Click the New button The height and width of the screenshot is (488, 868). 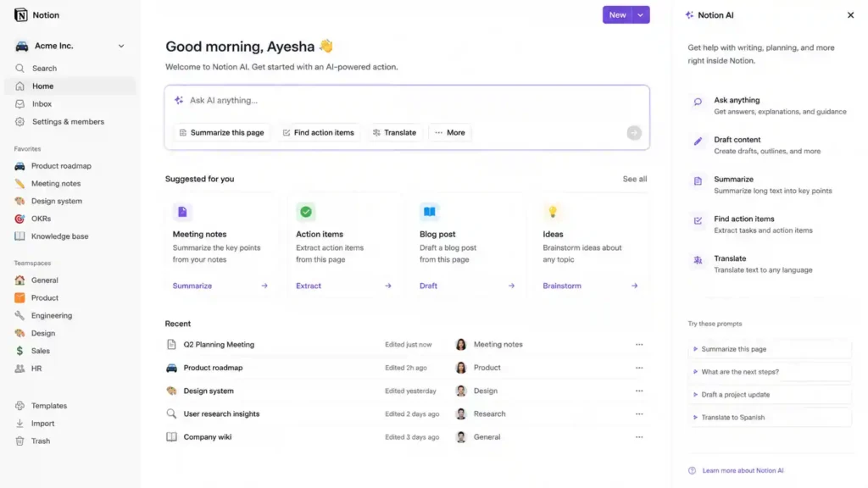pyautogui.click(x=617, y=15)
